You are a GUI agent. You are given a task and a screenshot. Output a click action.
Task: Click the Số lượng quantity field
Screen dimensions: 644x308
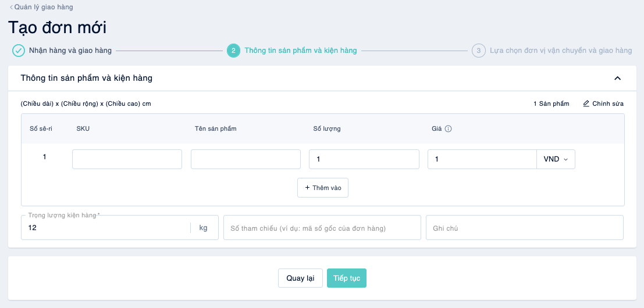(364, 159)
